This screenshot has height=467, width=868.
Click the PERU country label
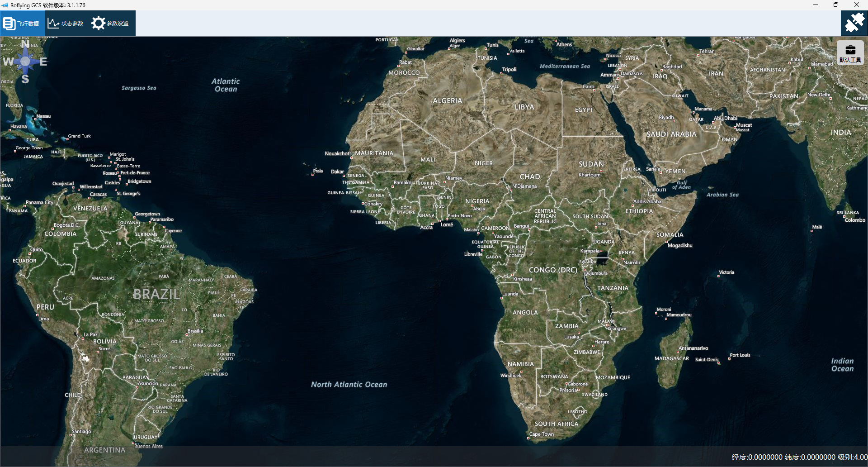click(x=45, y=307)
